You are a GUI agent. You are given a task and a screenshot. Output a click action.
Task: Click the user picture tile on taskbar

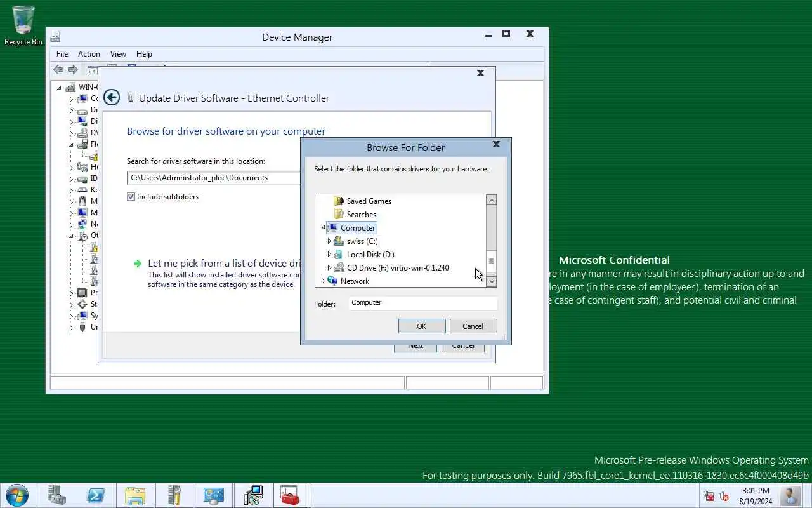(x=790, y=495)
